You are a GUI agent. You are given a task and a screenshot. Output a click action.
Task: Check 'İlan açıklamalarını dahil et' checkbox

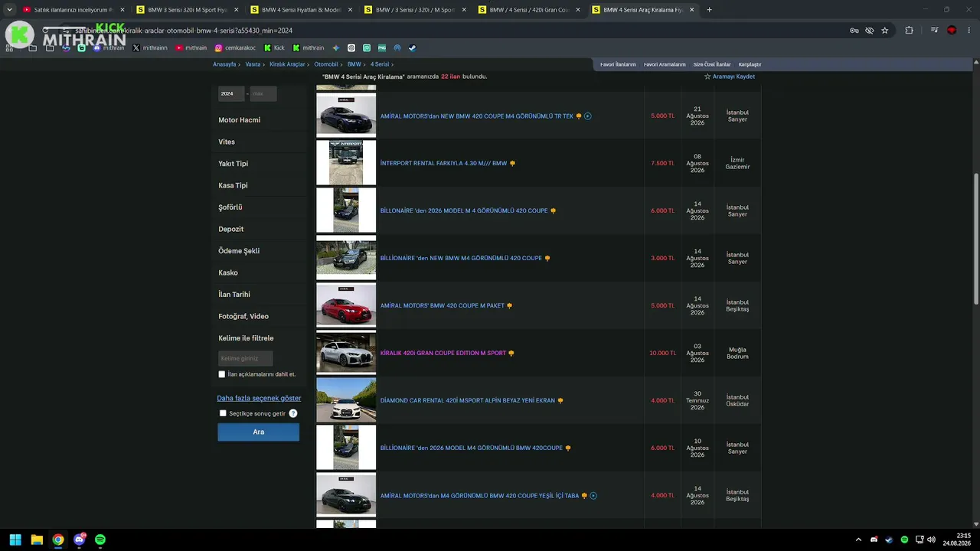222,374
